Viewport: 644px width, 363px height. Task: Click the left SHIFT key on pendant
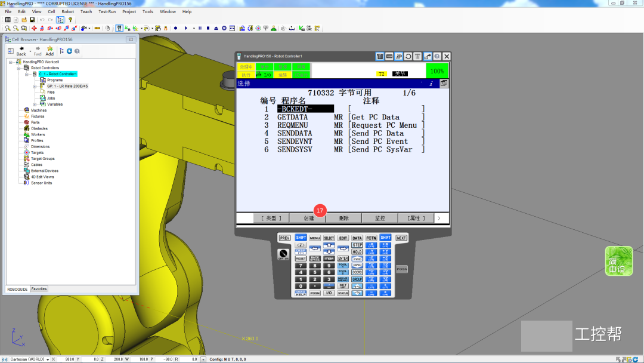tap(301, 237)
